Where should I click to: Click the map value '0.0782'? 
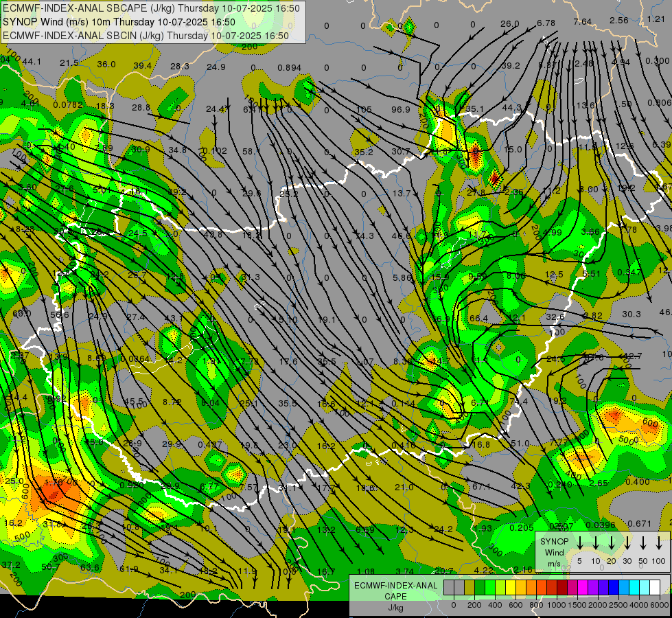(x=68, y=104)
